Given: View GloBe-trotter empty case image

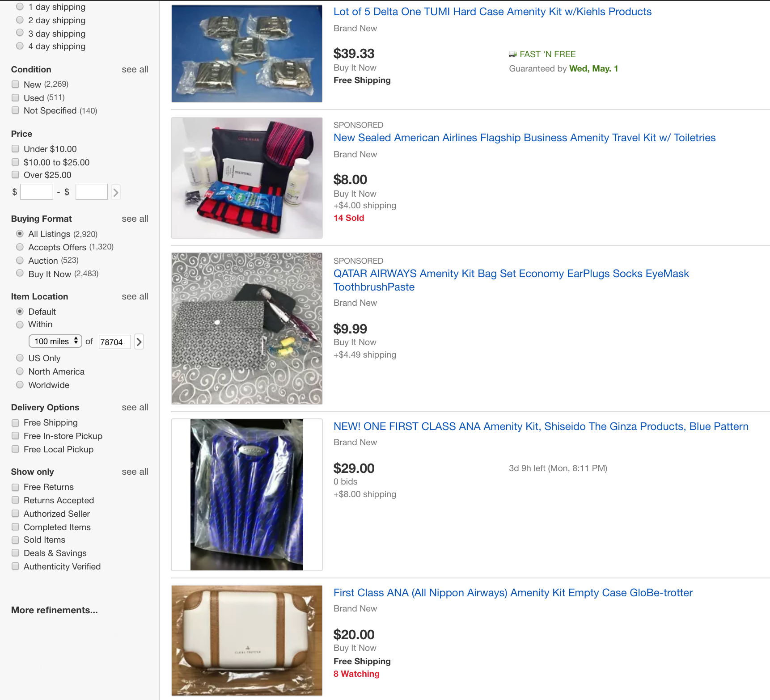Looking at the screenshot, I should pyautogui.click(x=247, y=641).
